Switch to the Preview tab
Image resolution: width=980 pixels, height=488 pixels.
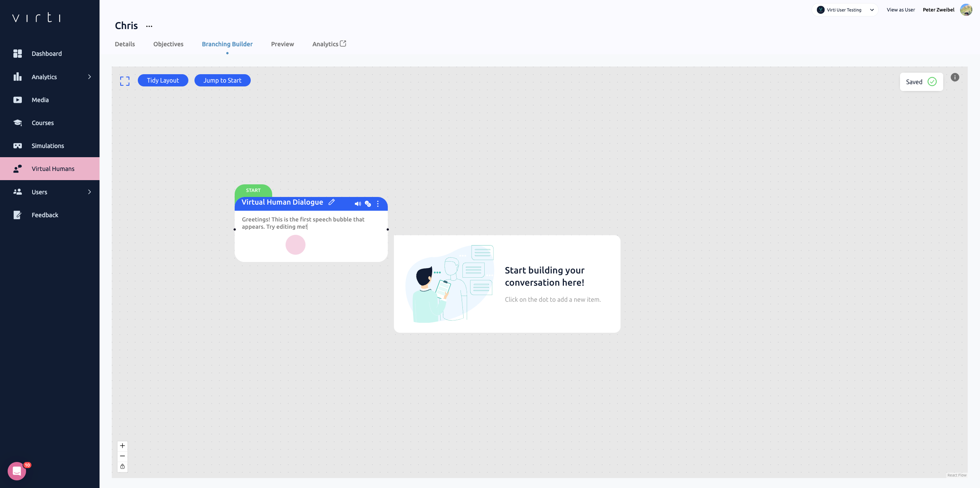point(283,44)
